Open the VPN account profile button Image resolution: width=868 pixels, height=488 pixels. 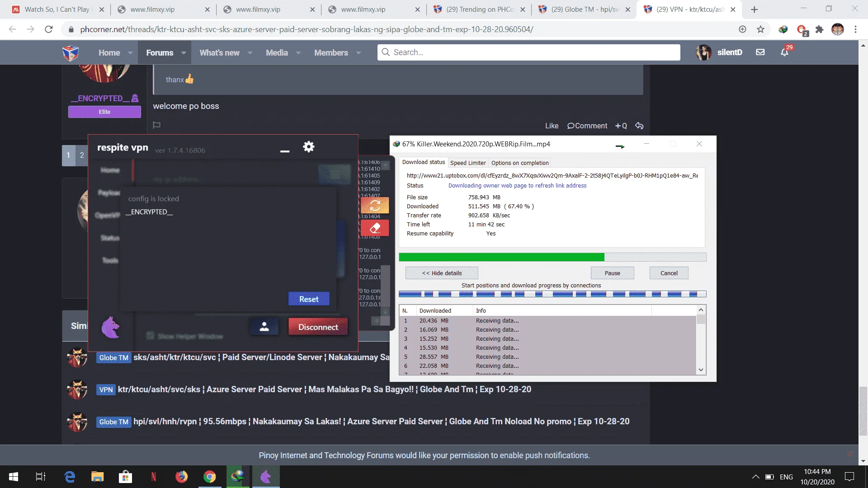tap(264, 327)
